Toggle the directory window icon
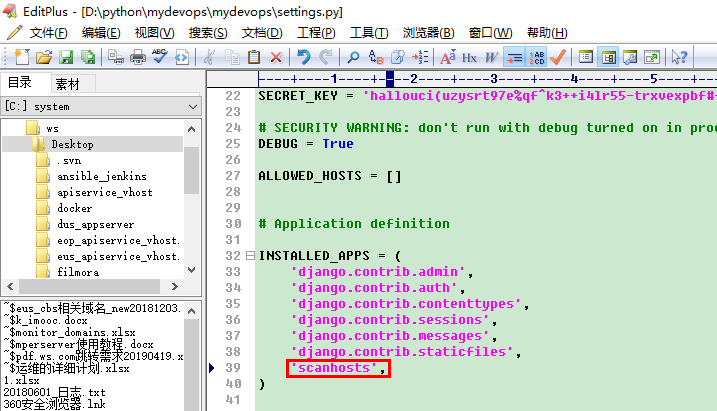The image size is (717, 411). 586,57
